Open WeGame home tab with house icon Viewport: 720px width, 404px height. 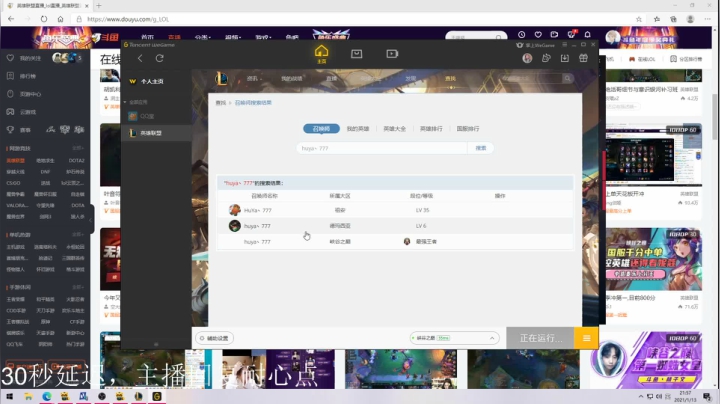[321, 54]
